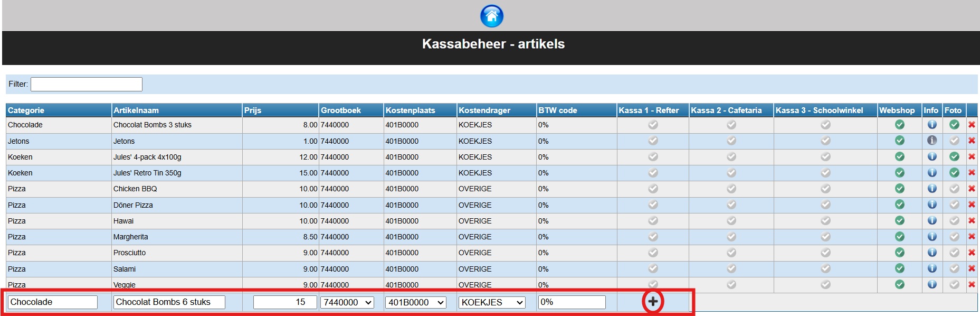Image resolution: width=980 pixels, height=316 pixels.
Task: Remove the Salami pizza with red X
Action: click(x=971, y=269)
